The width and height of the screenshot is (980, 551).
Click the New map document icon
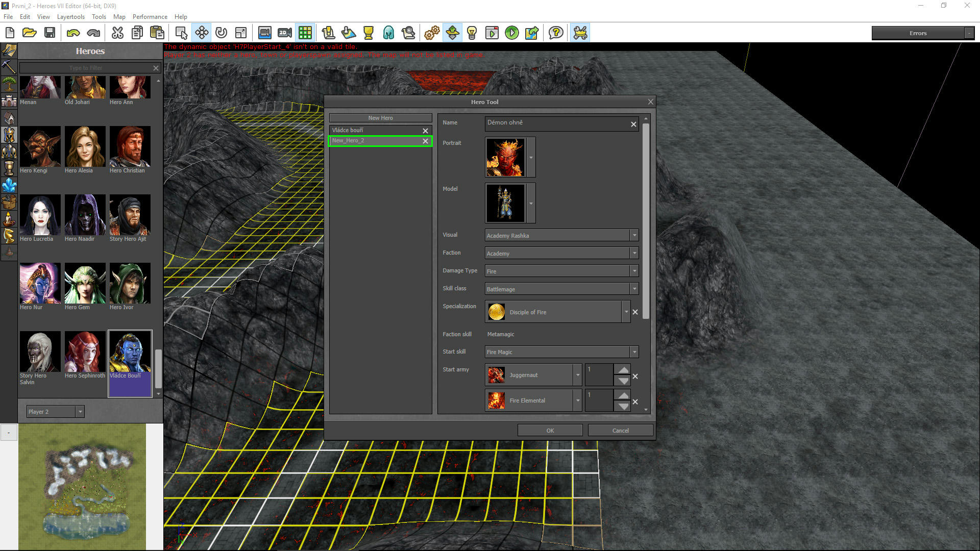[x=10, y=33]
